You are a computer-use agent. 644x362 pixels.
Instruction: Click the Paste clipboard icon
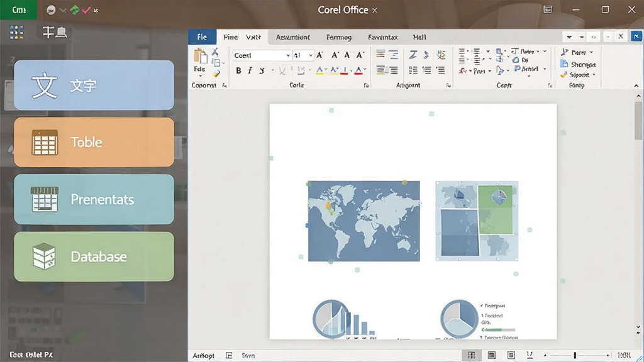coord(201,56)
